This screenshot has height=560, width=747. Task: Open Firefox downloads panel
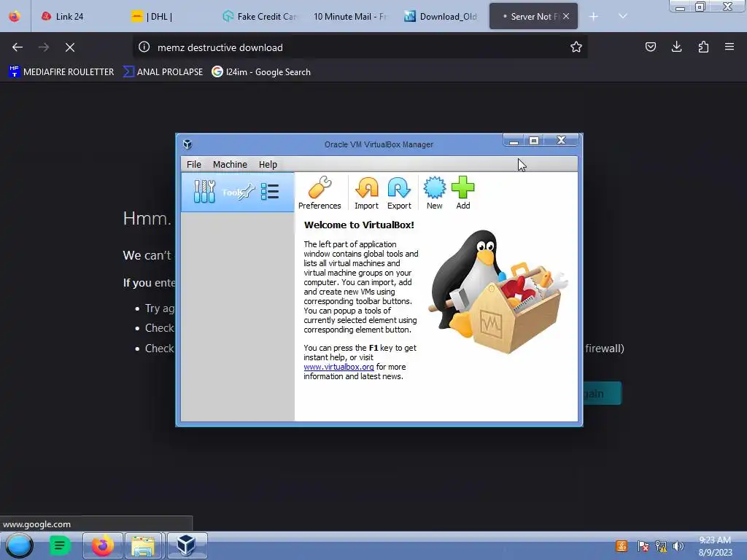tap(676, 47)
